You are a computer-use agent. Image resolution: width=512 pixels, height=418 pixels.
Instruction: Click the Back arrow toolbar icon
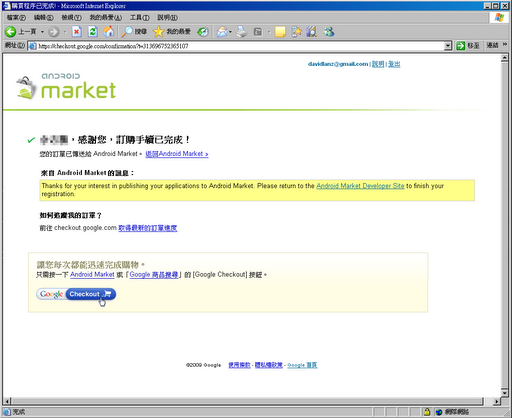(x=10, y=32)
